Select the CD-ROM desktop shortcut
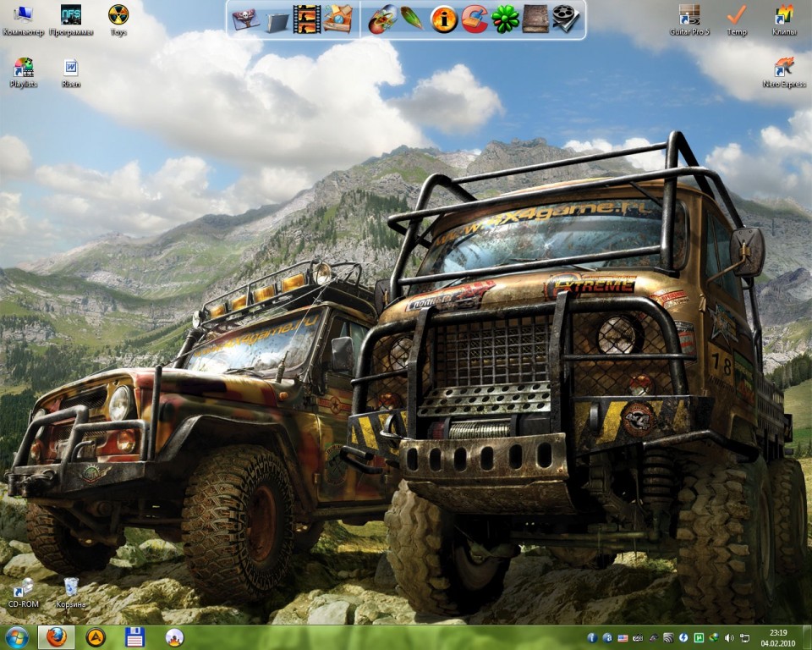Image resolution: width=812 pixels, height=650 pixels. coord(24,593)
